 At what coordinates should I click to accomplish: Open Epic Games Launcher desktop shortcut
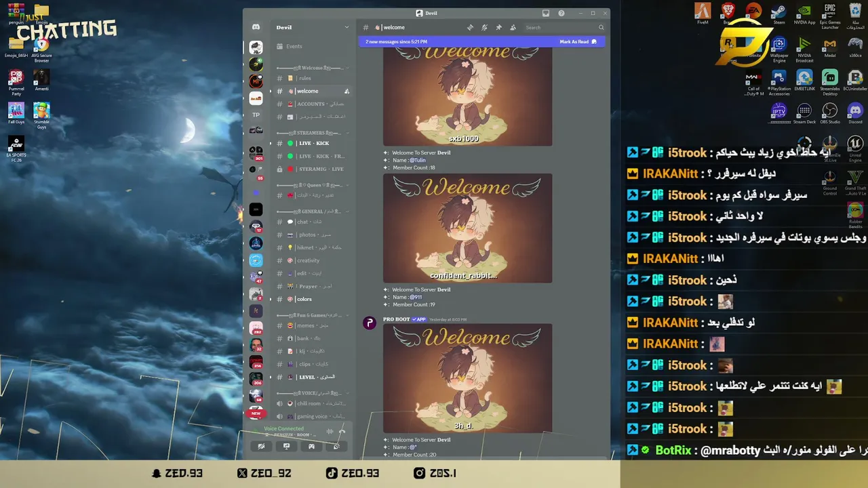point(830,16)
